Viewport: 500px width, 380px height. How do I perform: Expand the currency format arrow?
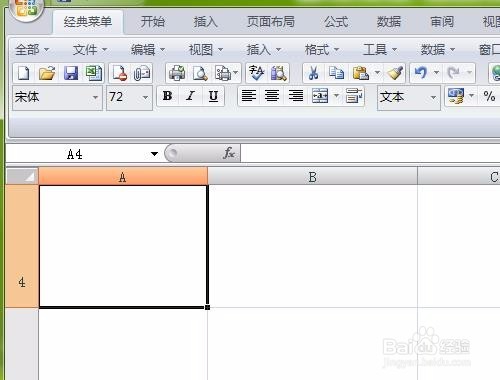471,96
